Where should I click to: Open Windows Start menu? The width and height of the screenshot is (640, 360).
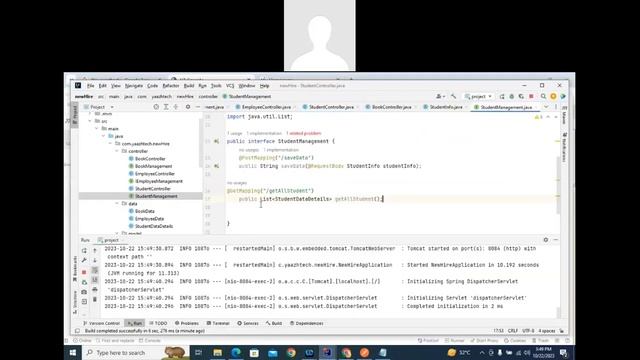[x=73, y=352]
